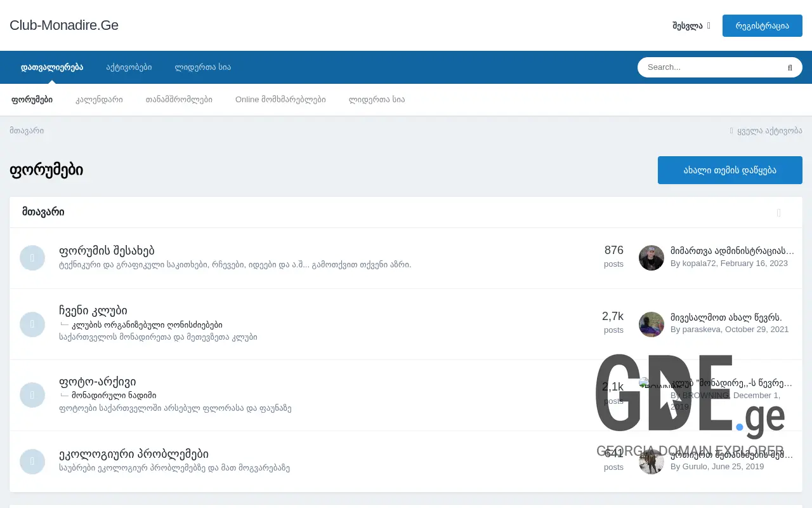Click the forum icon beside "ფოტო-არქივი"

click(x=32, y=395)
